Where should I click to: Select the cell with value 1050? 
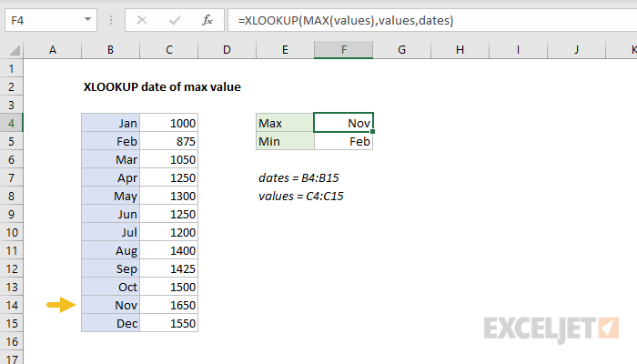tap(169, 159)
